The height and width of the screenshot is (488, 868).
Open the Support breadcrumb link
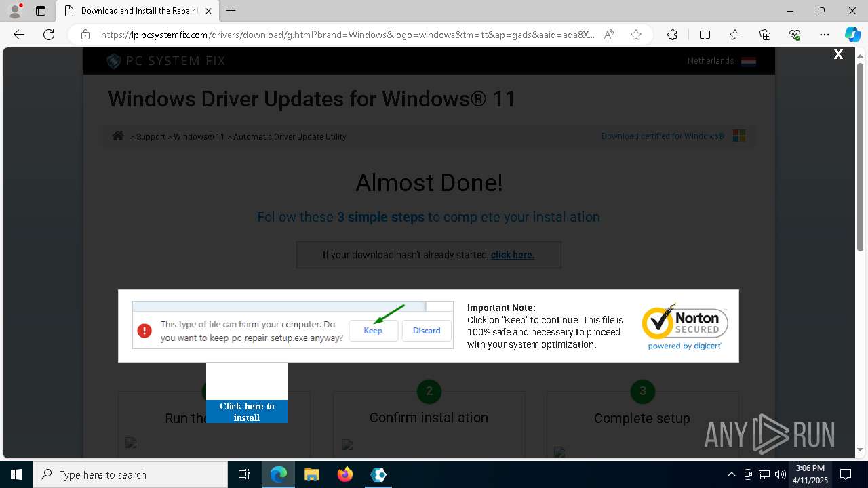coord(151,136)
